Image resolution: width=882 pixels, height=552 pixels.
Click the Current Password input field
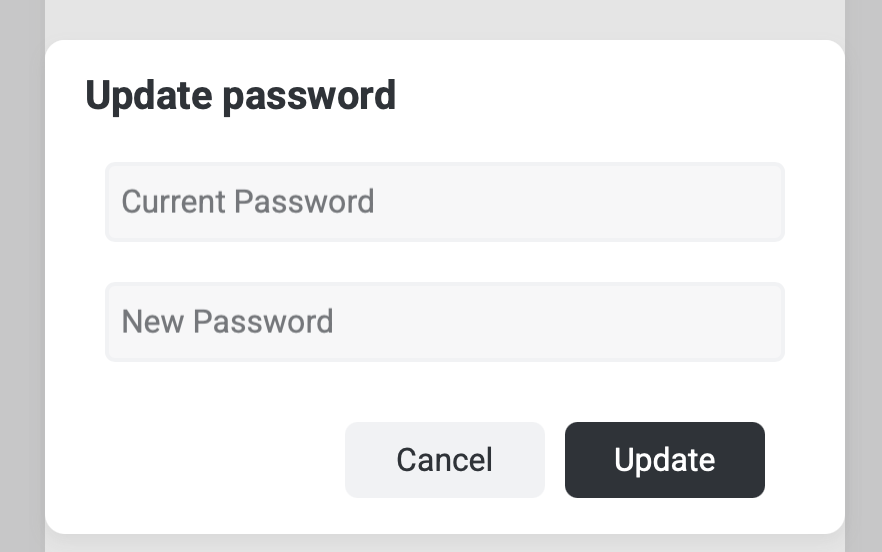pyautogui.click(x=444, y=202)
